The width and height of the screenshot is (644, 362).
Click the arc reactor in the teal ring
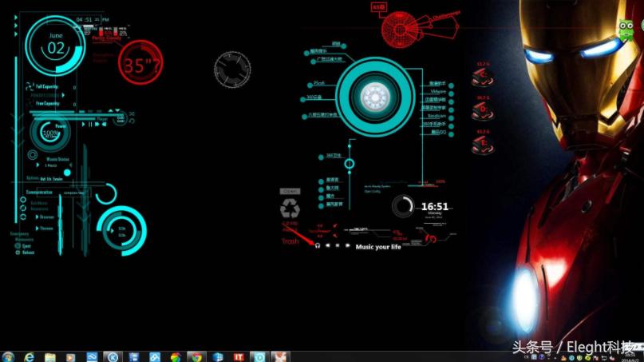(375, 97)
